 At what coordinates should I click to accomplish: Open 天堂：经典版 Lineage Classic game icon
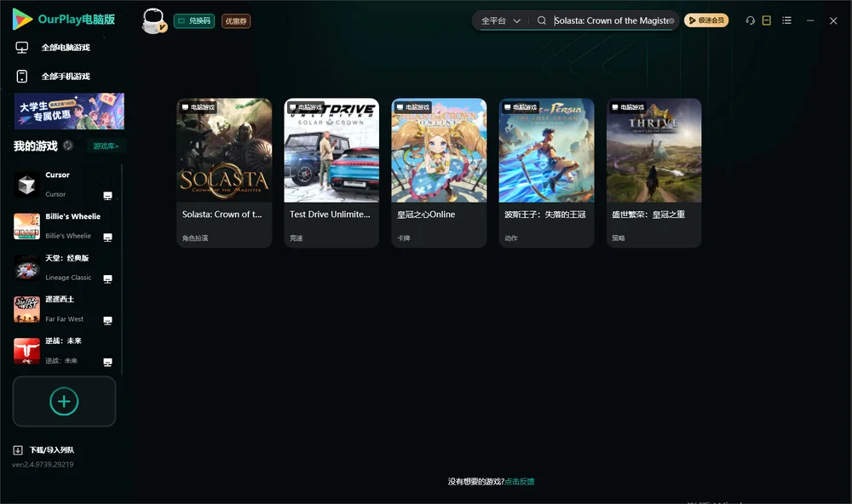point(26,267)
